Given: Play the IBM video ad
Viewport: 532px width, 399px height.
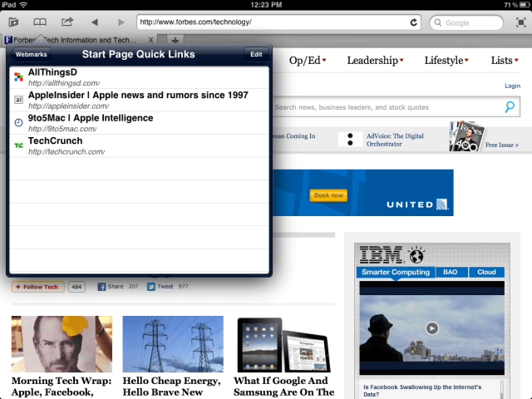Looking at the screenshot, I should 431,328.
